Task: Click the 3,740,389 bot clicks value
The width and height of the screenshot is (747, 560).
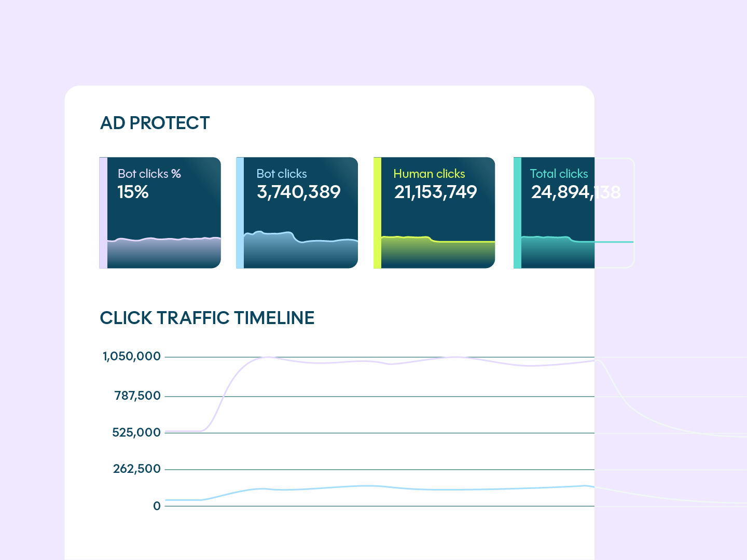Action: click(x=298, y=192)
